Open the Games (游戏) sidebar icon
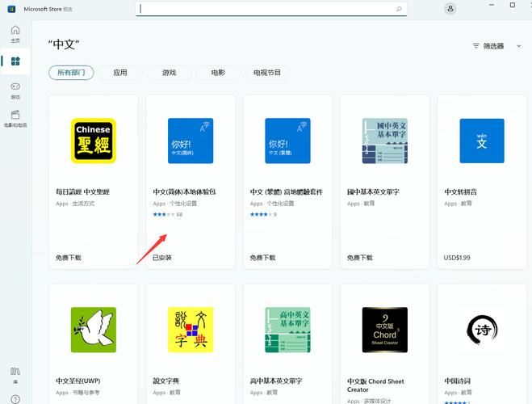Image resolution: width=532 pixels, height=404 pixels. click(15, 90)
